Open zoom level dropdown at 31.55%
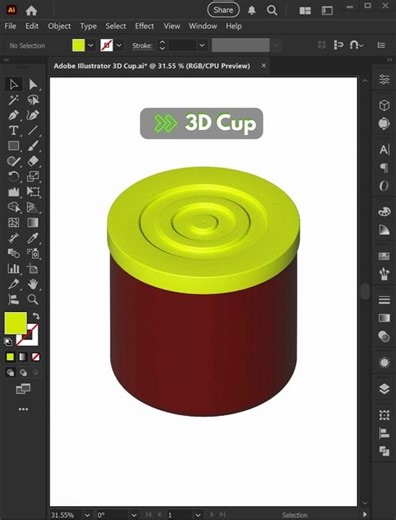 (x=87, y=515)
